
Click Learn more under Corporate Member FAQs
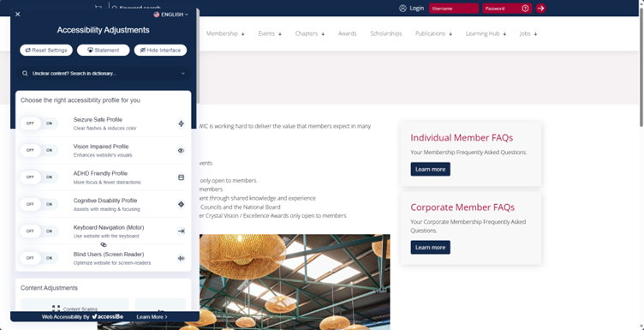pos(431,248)
